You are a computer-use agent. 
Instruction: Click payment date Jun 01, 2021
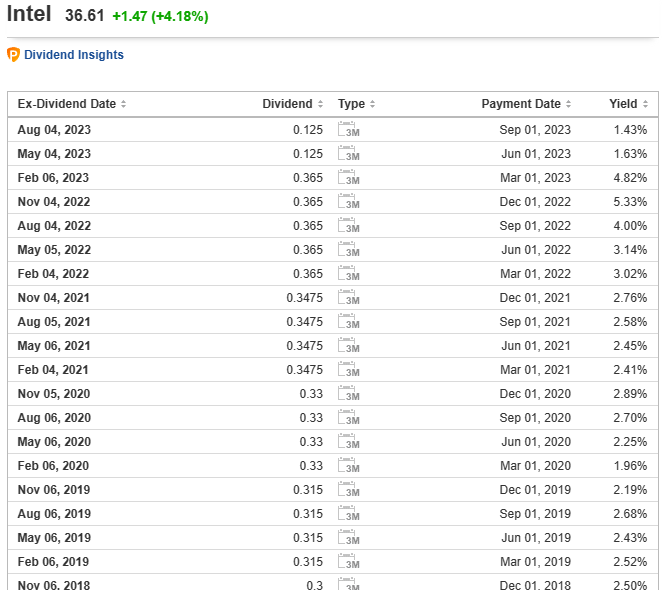536,345
